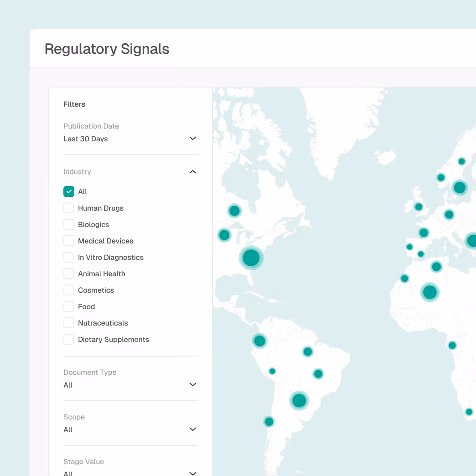
Task: Collapse the Industry filter section
Action: coord(192,172)
